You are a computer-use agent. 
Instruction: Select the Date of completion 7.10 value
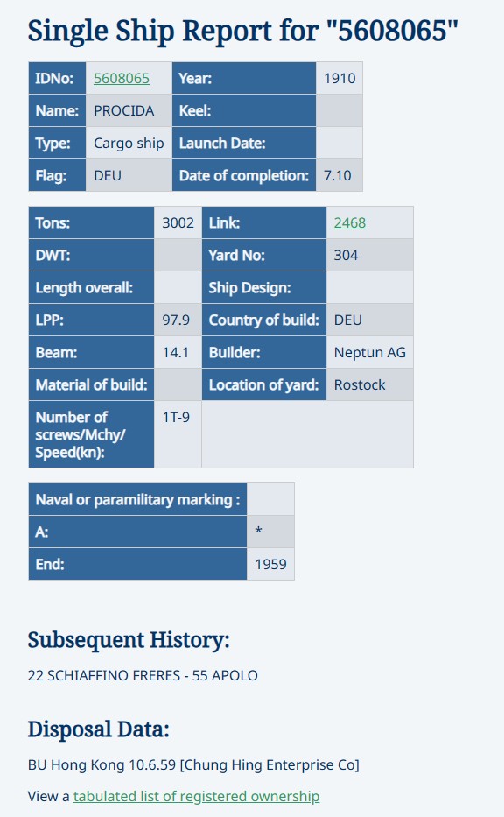click(339, 175)
